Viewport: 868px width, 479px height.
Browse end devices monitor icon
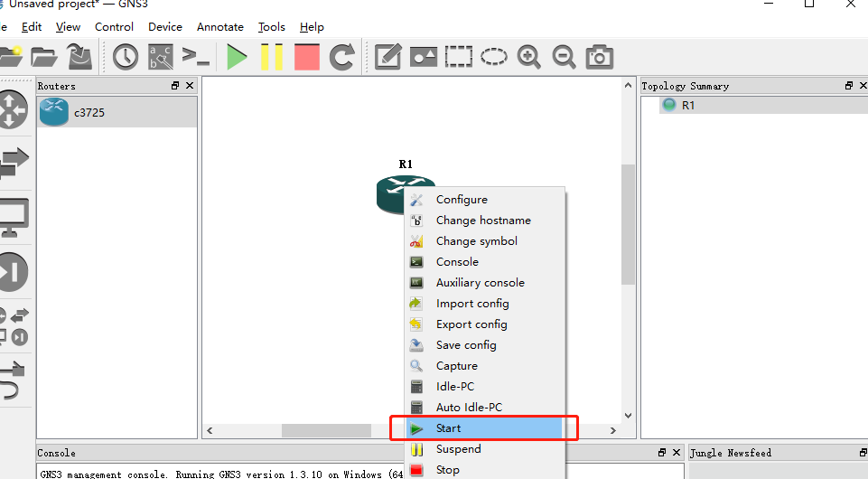click(14, 218)
